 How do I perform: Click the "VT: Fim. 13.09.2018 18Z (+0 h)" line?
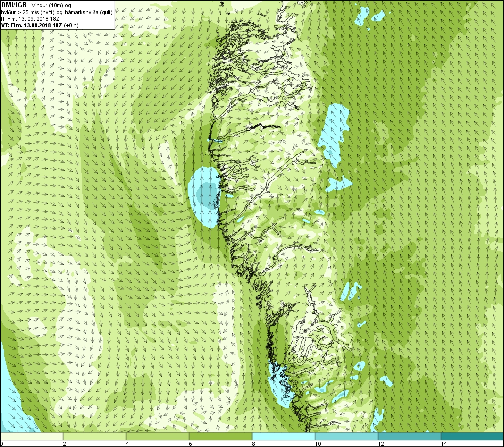(39, 25)
